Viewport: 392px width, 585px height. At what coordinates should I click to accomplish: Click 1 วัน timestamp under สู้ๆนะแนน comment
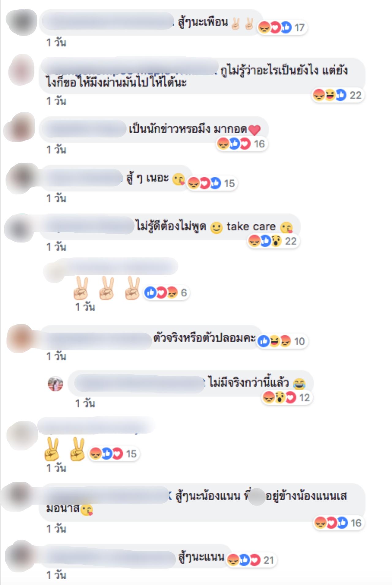(56, 575)
